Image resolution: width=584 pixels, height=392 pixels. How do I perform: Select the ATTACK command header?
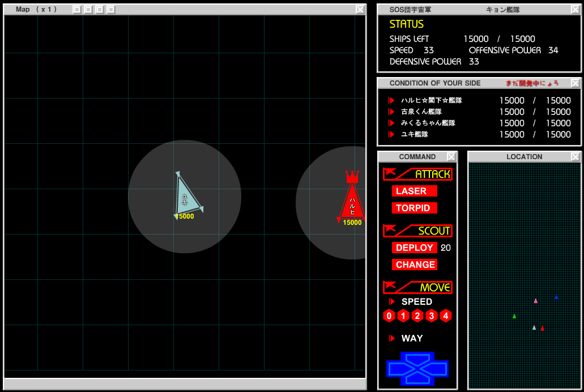pos(417,174)
